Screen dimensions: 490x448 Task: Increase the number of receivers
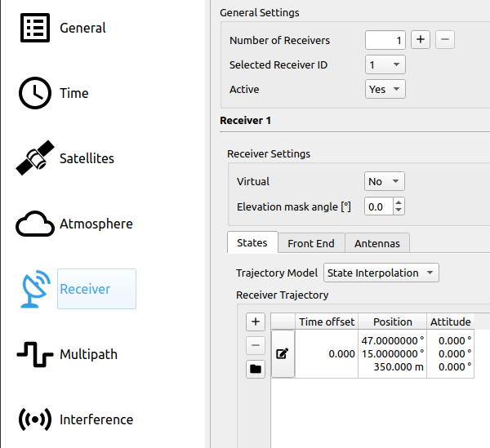[x=420, y=40]
